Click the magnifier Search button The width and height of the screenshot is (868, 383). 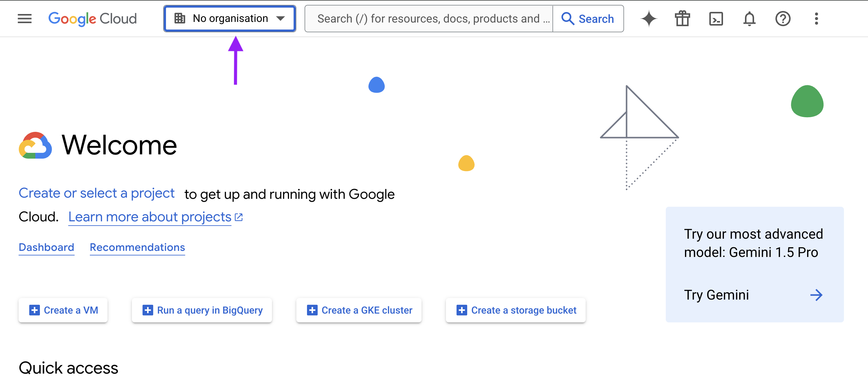pos(588,19)
